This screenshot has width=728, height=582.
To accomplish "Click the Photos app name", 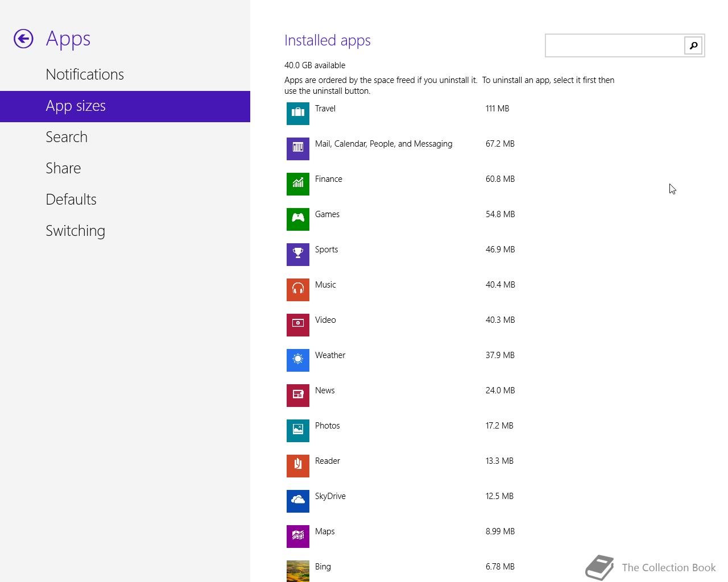I will coord(328,426).
